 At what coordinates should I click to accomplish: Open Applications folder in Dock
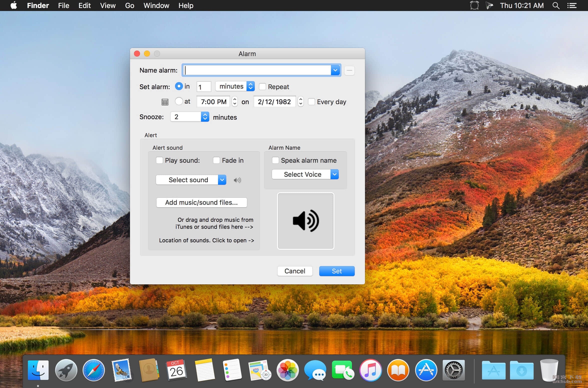pos(494,370)
